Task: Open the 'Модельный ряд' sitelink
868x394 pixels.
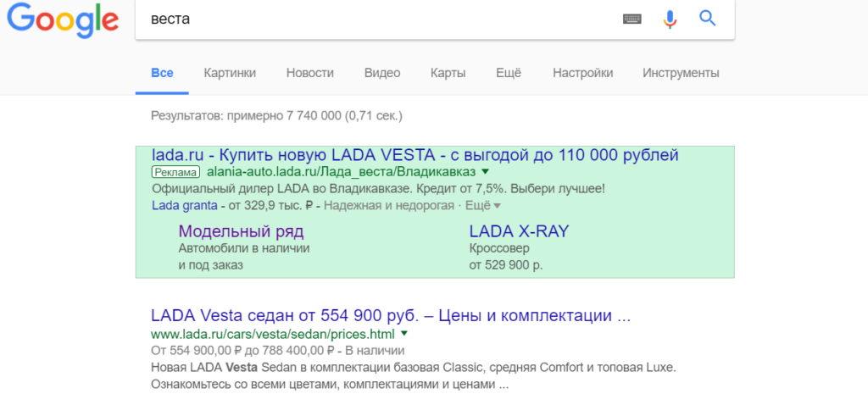Action: (242, 231)
